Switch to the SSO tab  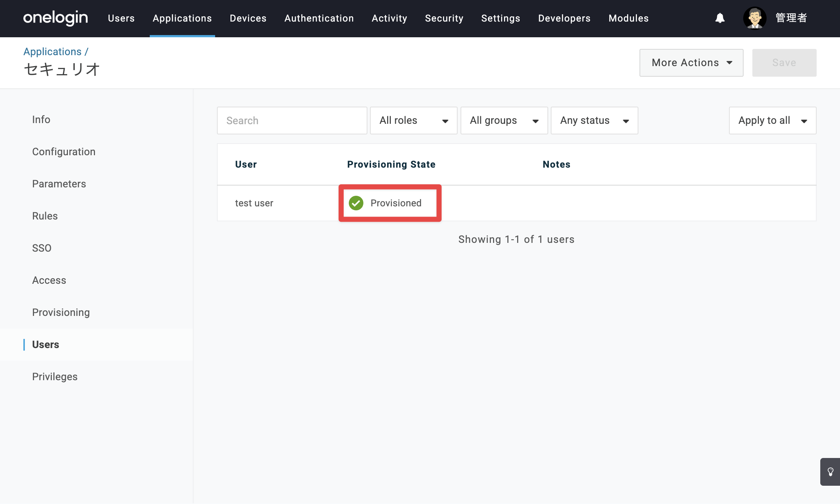pos(42,248)
